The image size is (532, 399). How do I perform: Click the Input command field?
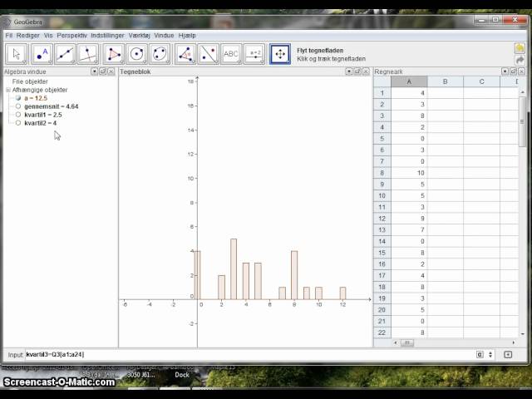[249, 355]
